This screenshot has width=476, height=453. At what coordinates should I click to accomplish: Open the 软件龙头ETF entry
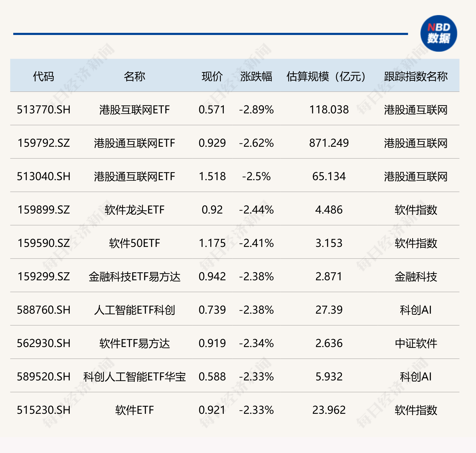click(134, 210)
